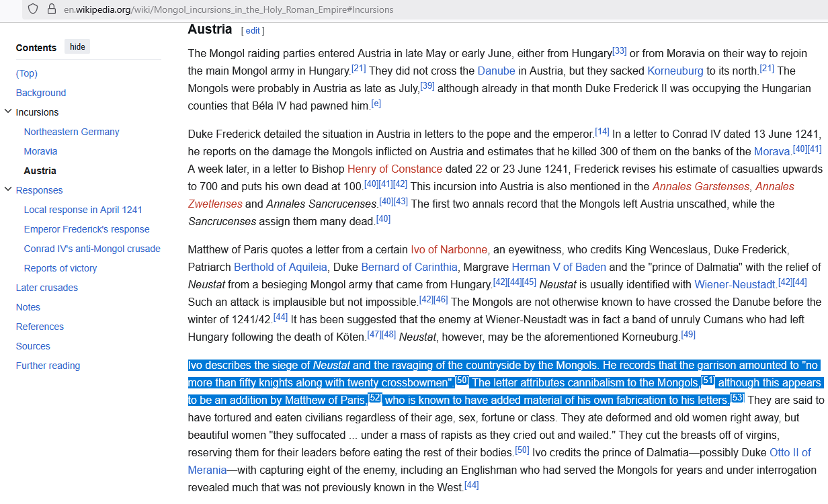Go to Reports of victory subsection
Viewport: 828px width, 504px height.
pyautogui.click(x=60, y=268)
